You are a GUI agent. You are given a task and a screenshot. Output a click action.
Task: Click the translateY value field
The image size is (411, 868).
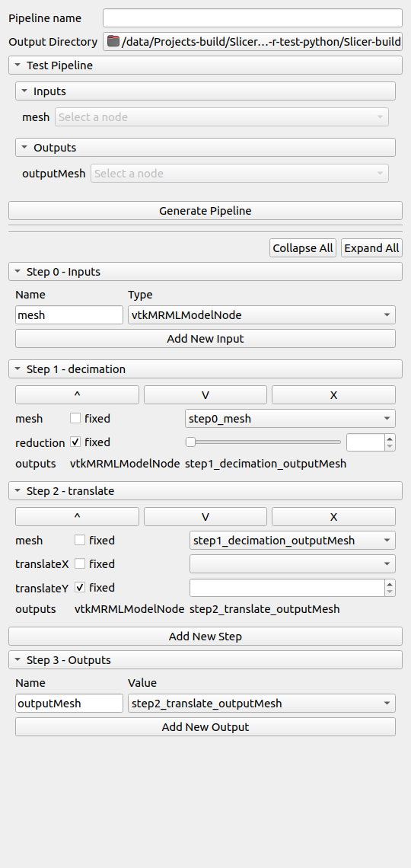point(287,588)
